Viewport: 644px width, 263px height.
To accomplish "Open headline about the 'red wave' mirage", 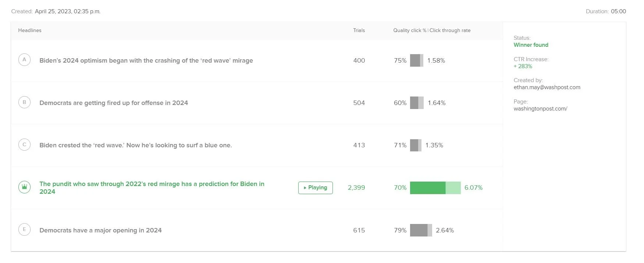I will tap(146, 60).
